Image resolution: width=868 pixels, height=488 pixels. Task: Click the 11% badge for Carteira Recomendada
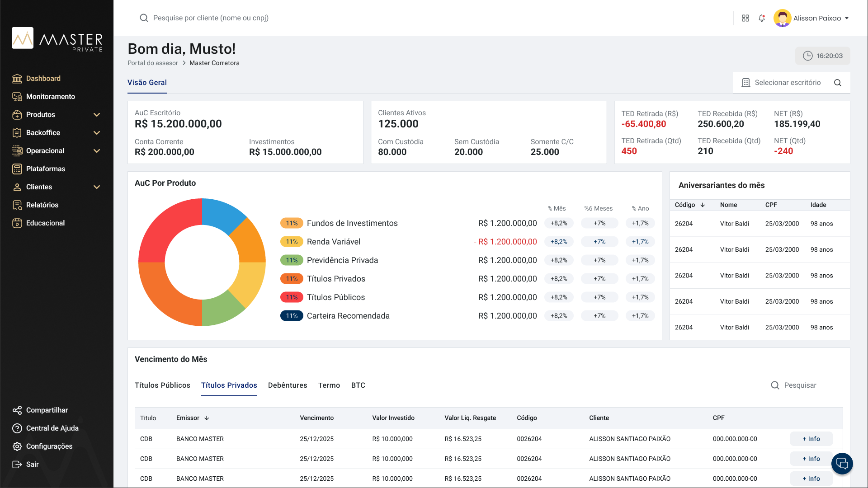[292, 316]
